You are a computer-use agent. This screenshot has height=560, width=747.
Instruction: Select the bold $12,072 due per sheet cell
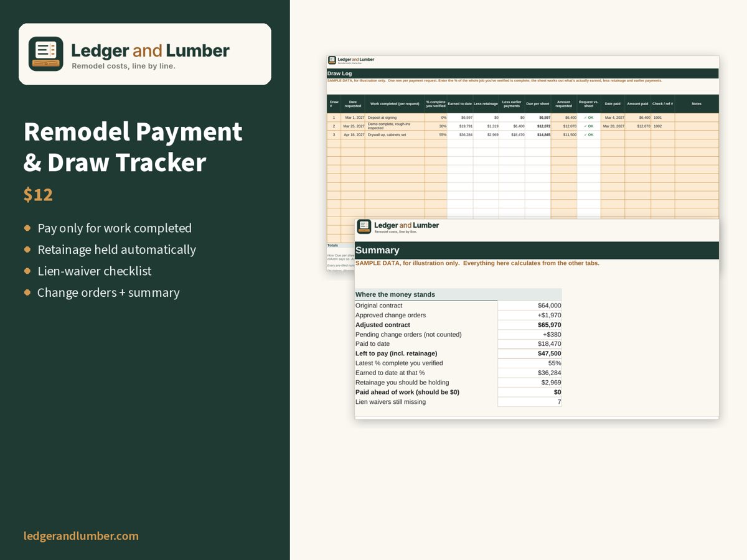[x=538, y=126]
